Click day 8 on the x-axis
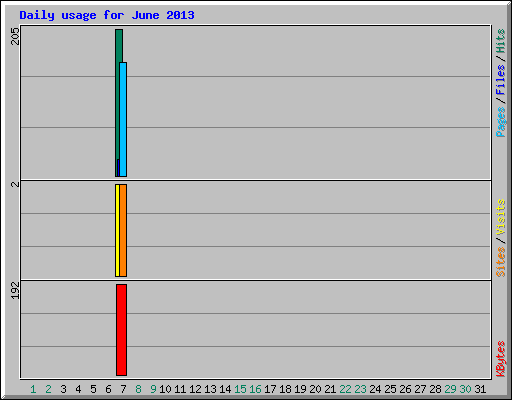Image resolution: width=512 pixels, height=400 pixels. [138, 389]
